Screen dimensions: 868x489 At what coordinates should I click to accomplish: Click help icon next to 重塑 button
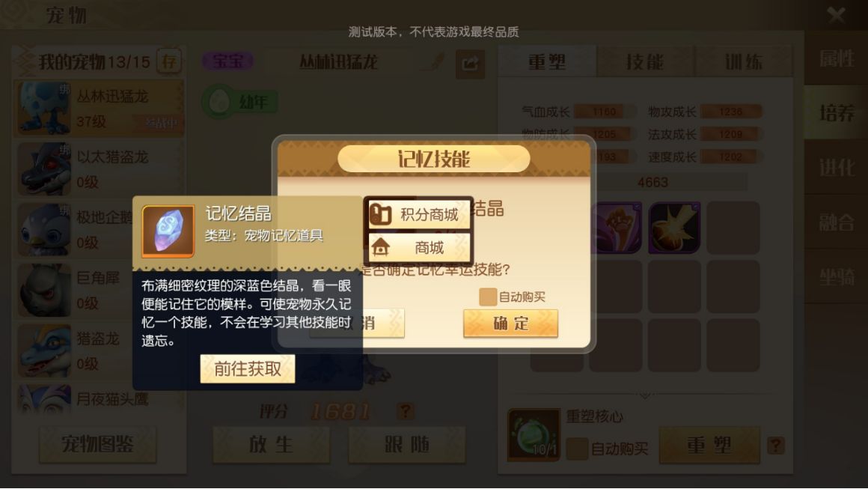pyautogui.click(x=775, y=446)
